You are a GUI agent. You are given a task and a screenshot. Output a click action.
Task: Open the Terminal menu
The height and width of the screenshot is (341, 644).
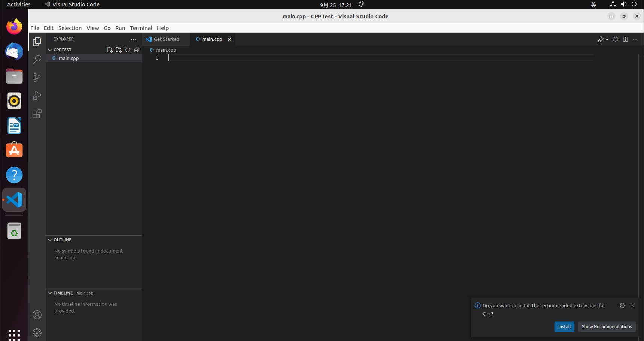tap(141, 28)
